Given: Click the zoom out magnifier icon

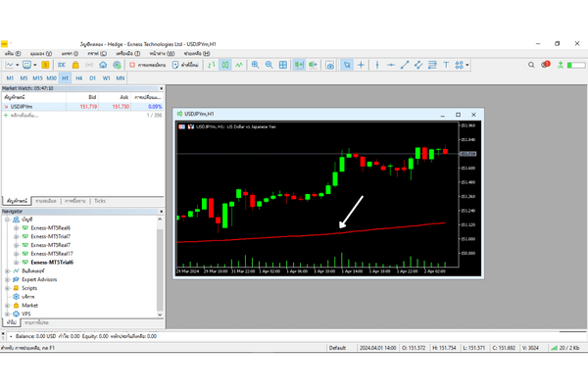Looking at the screenshot, I should coord(269,65).
